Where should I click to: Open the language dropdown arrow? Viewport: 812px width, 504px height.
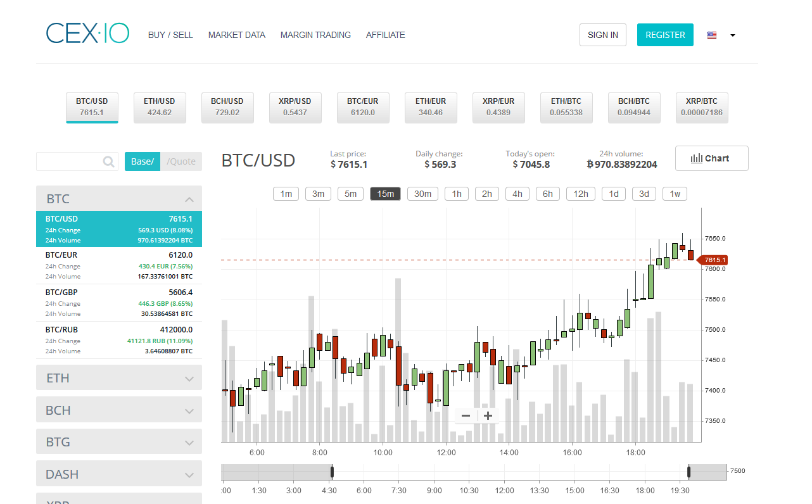tap(733, 35)
